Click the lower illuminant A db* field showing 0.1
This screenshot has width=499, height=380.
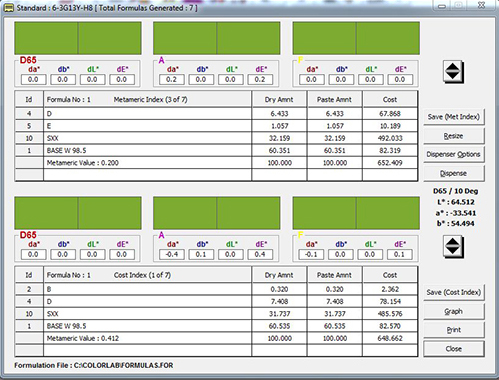pos(201,255)
